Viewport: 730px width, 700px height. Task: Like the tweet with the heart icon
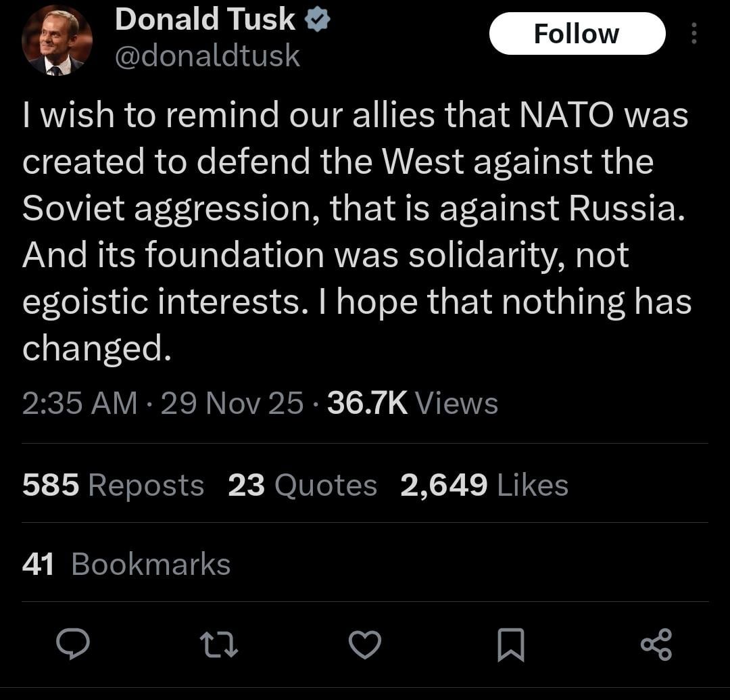coord(365,645)
